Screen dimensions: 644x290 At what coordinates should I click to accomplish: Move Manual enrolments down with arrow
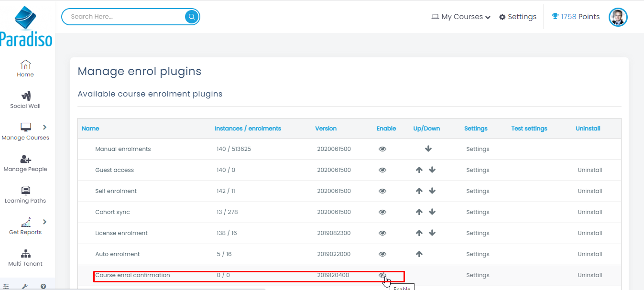pyautogui.click(x=428, y=149)
